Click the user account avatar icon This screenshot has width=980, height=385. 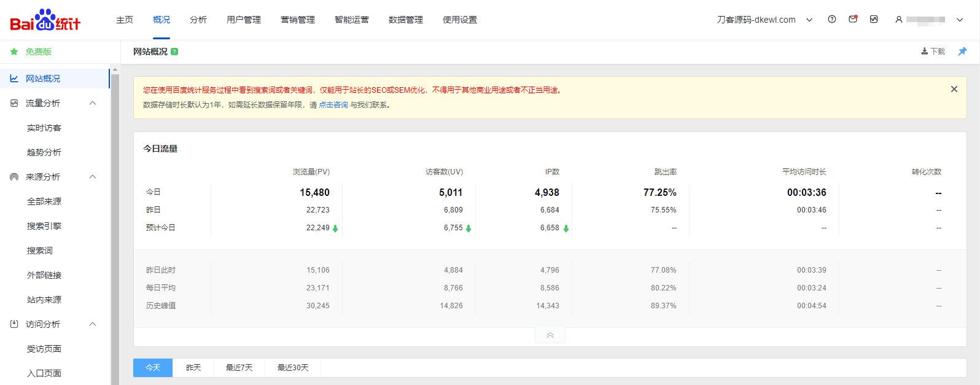899,20
